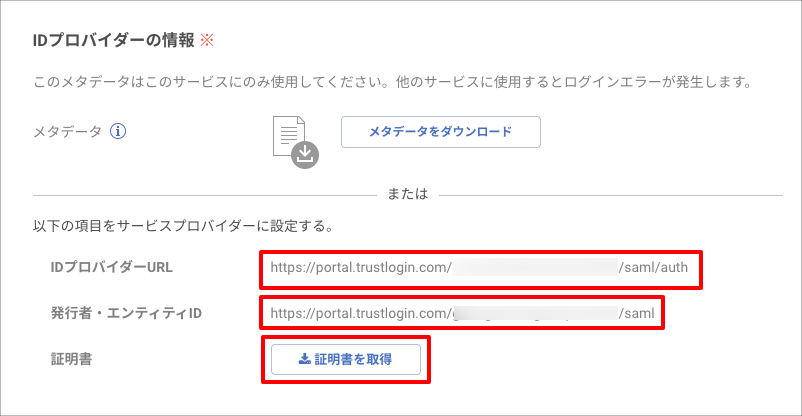
Task: Select the 発行者・エンティティID text field
Action: (462, 313)
